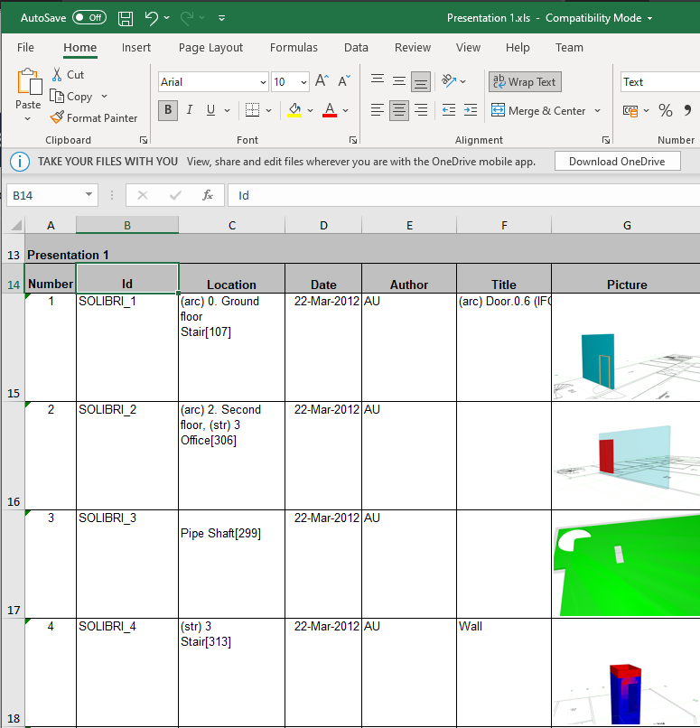Click Align Left icon
The width and height of the screenshot is (700, 728).
point(378,110)
